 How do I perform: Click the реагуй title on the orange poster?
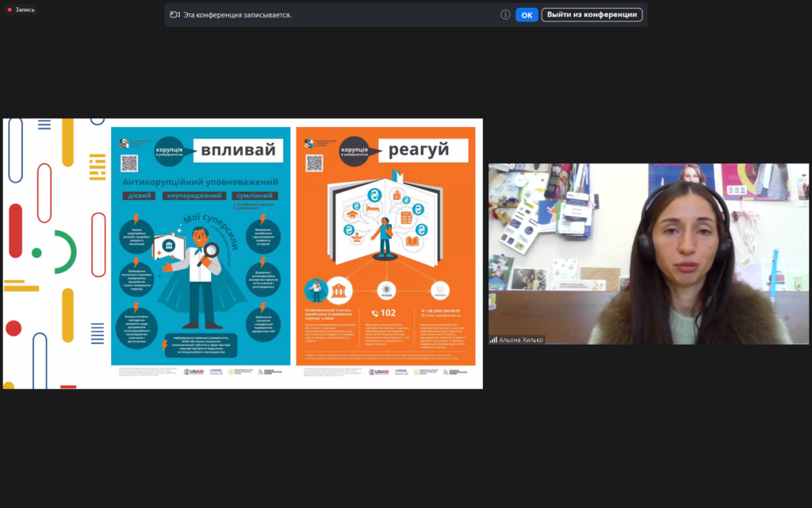pos(419,149)
